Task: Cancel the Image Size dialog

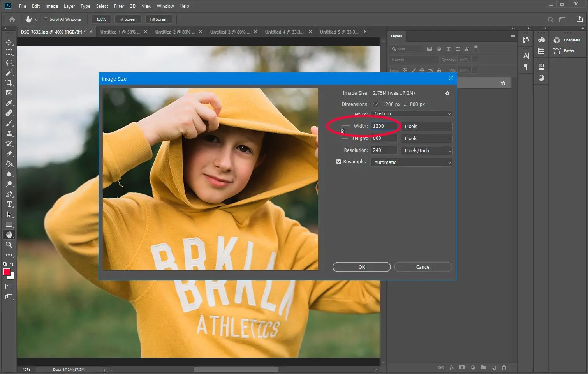Action: tap(423, 267)
